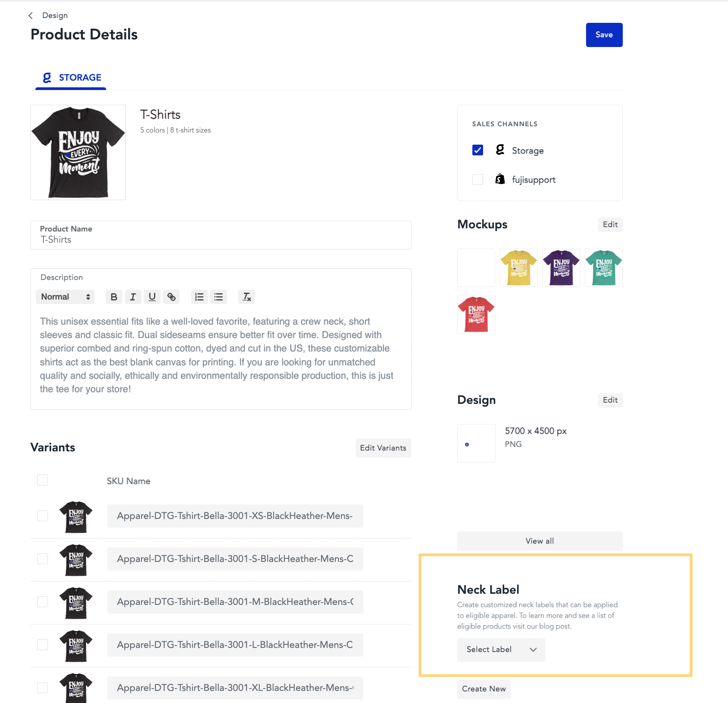Enable the fujisupport sales channel
The image size is (728, 703).
[477, 179]
